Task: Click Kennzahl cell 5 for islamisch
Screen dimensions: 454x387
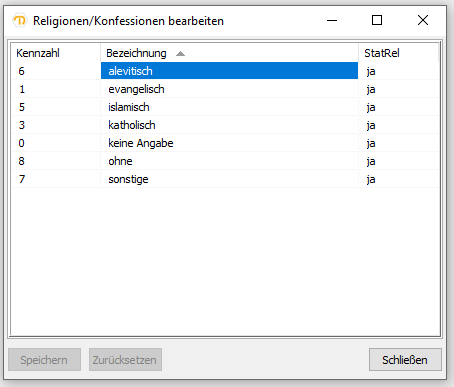Action: point(22,107)
